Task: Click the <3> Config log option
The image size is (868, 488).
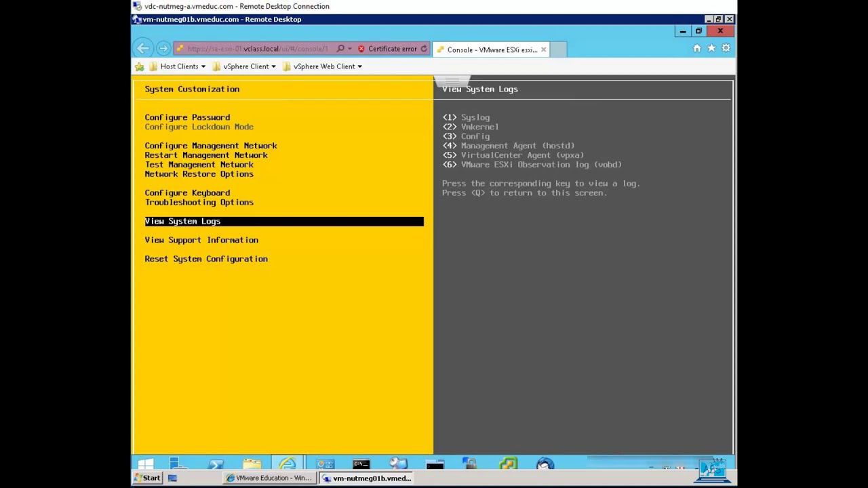Action: tap(466, 136)
